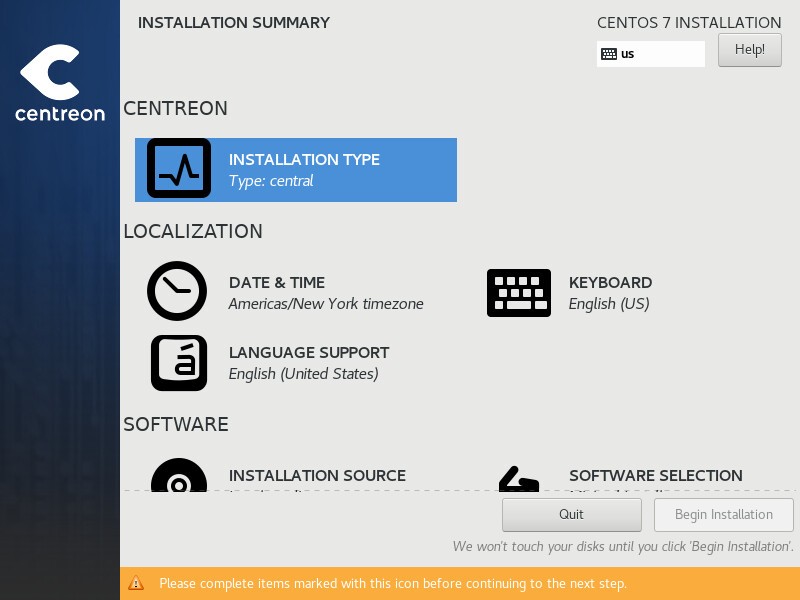800x600 pixels.
Task: Click the Date & Time clock icon
Action: point(177,292)
